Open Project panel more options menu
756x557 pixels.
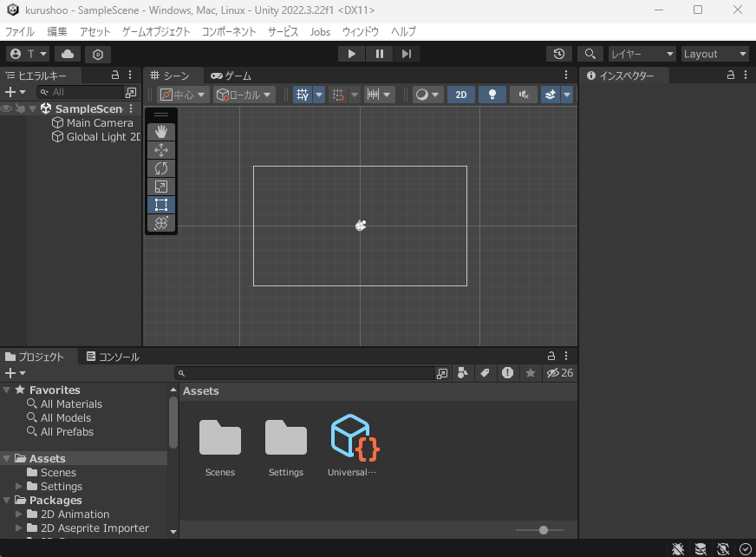[x=566, y=357]
